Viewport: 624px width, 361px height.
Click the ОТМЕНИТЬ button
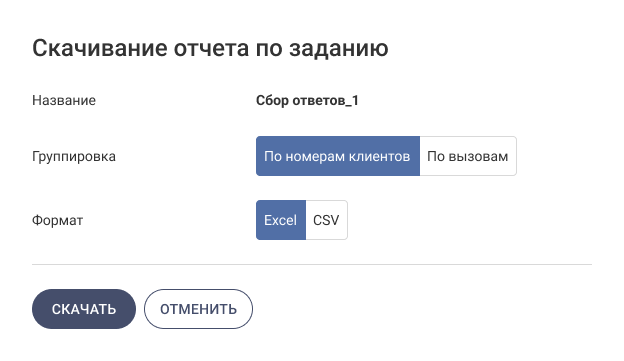tap(198, 309)
